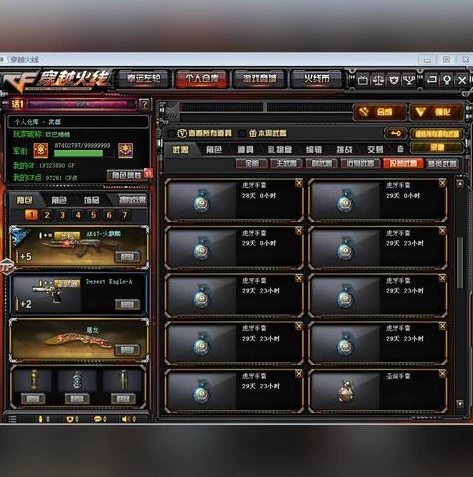Image resolution: width=473 pixels, height=477 pixels.
Task: Click the round TP badge on the left edge
Action: (x=7, y=267)
